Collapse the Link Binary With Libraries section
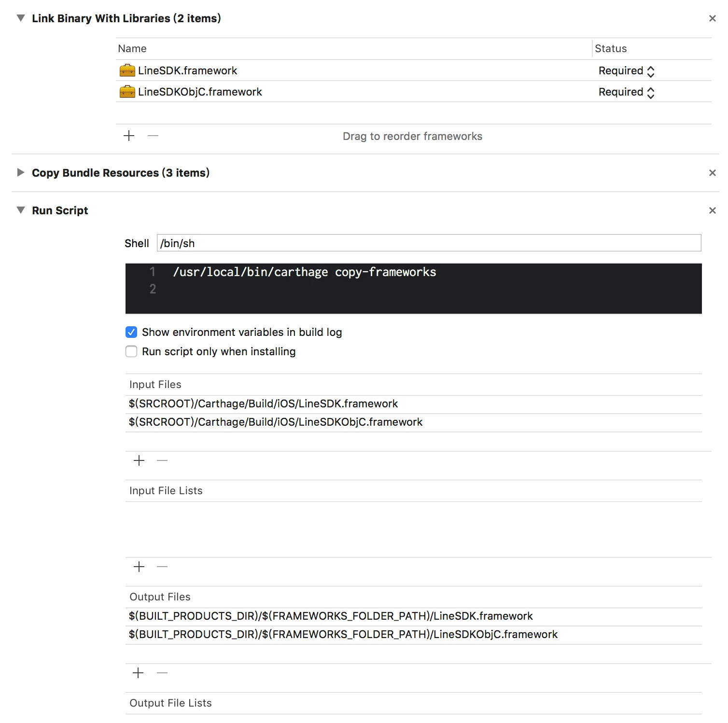 [x=21, y=18]
